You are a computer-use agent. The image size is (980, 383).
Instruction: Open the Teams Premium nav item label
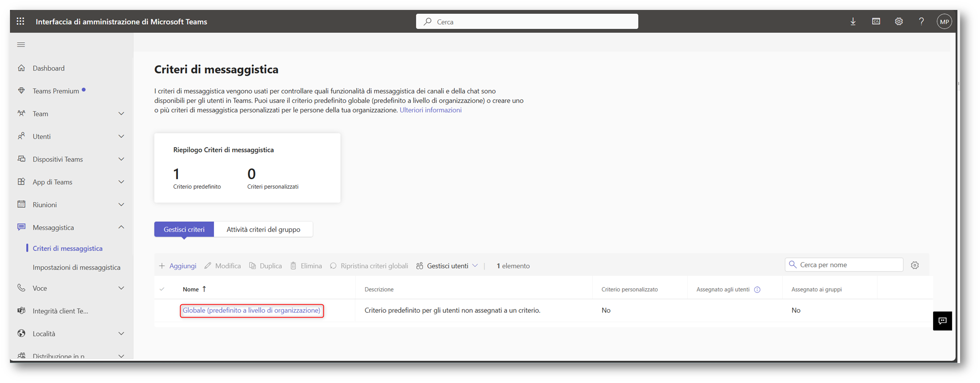pyautogui.click(x=56, y=91)
